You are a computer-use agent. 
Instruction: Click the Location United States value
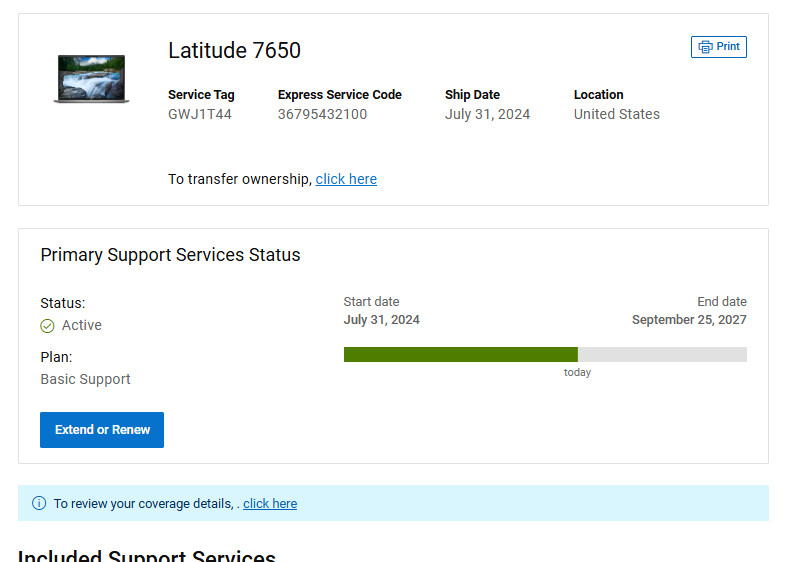click(x=617, y=114)
